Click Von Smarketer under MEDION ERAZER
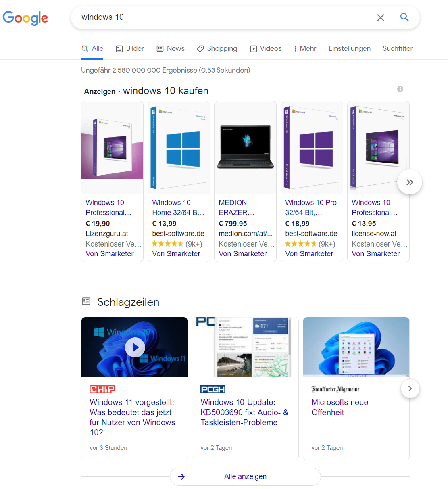The height and width of the screenshot is (489, 448). [243, 254]
